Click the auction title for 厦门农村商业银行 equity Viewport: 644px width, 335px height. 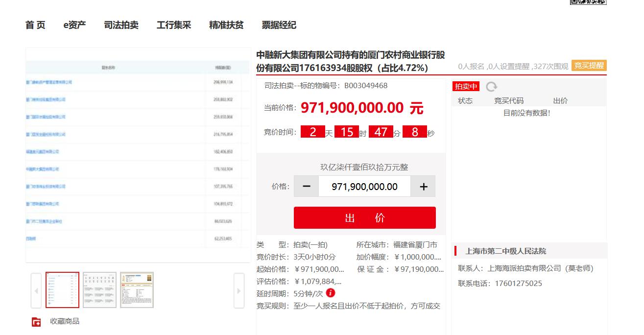351,61
